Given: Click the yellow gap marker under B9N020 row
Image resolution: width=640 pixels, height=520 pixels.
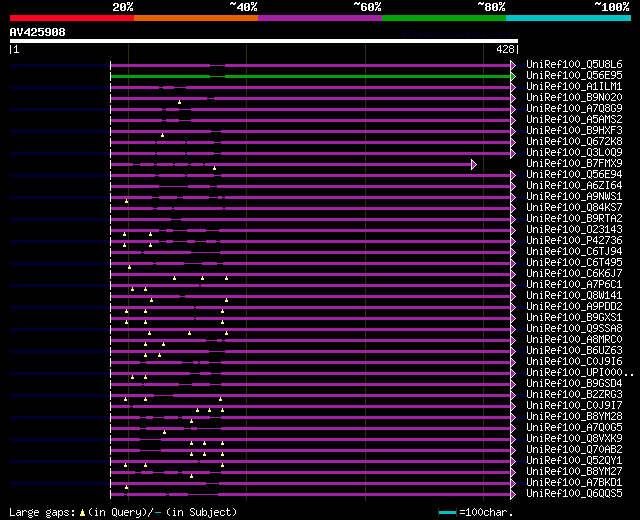Looking at the screenshot, I should (179, 102).
